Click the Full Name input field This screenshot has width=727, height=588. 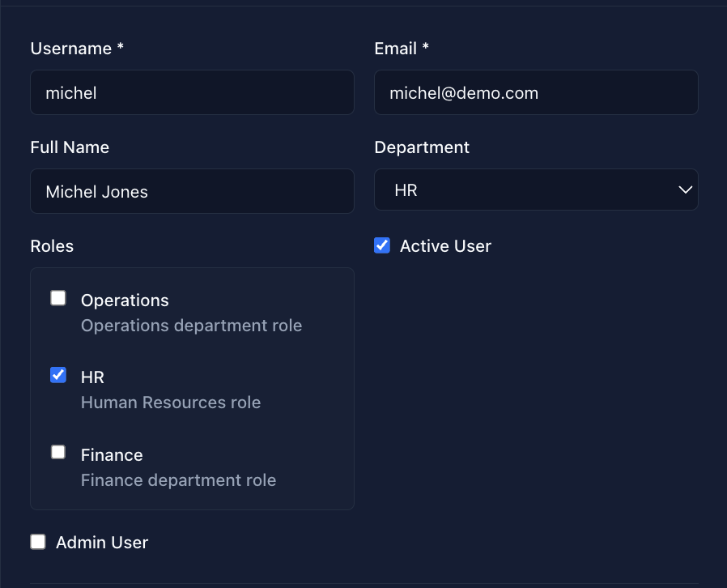[192, 191]
